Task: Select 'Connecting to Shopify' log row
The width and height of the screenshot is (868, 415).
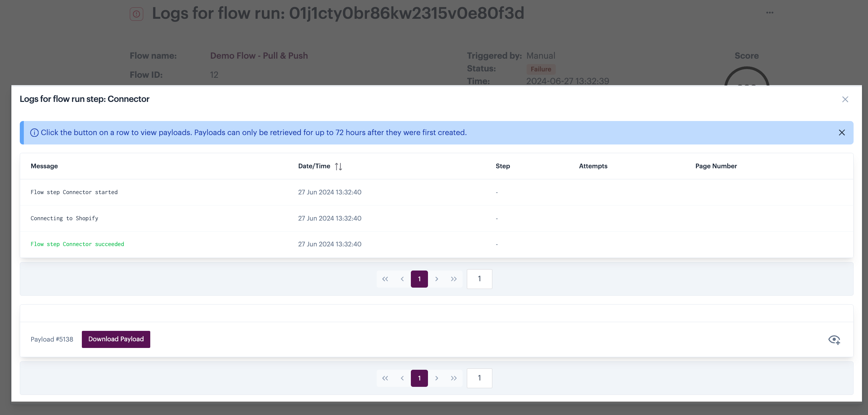Action: click(x=436, y=218)
